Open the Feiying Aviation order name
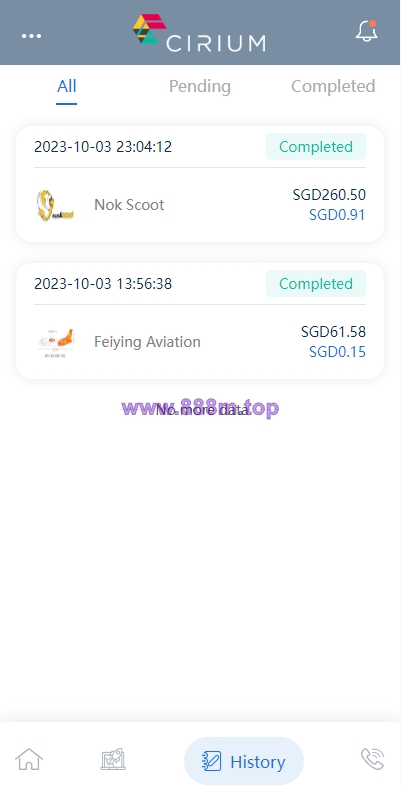 [x=147, y=342]
